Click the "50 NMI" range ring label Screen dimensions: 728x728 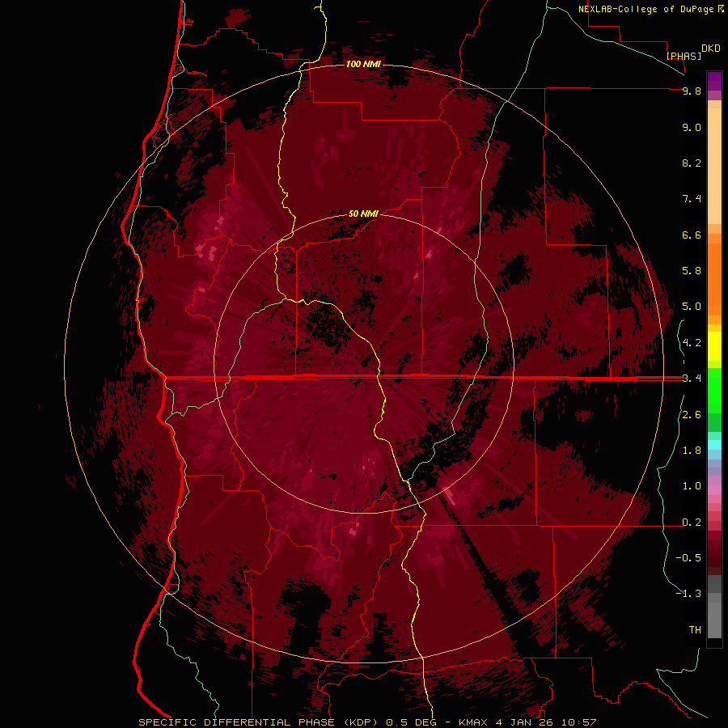(363, 214)
